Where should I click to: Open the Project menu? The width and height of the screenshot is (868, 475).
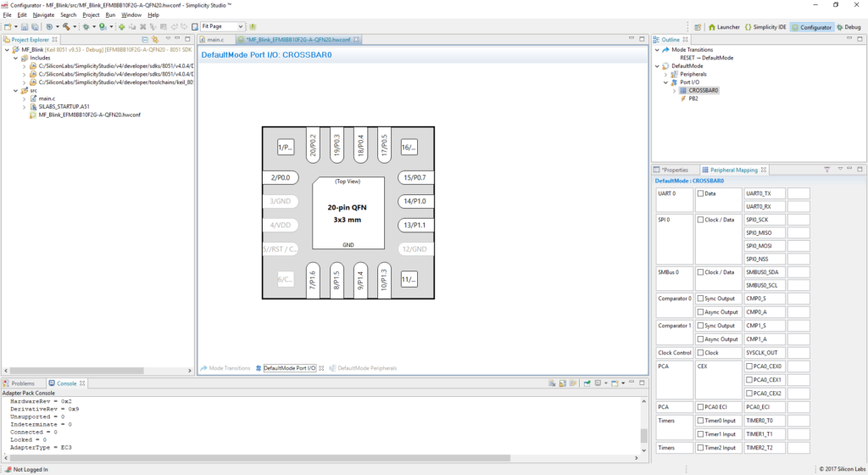91,15
